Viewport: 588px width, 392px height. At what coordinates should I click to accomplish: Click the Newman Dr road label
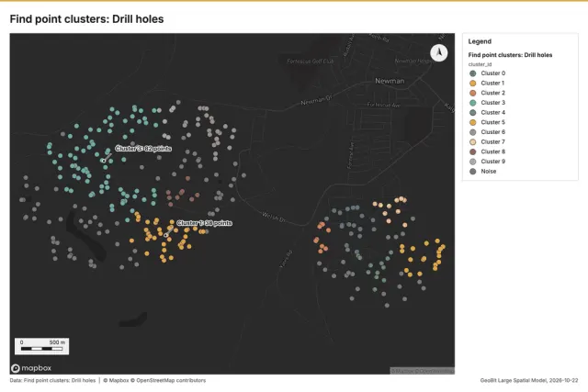click(316, 100)
